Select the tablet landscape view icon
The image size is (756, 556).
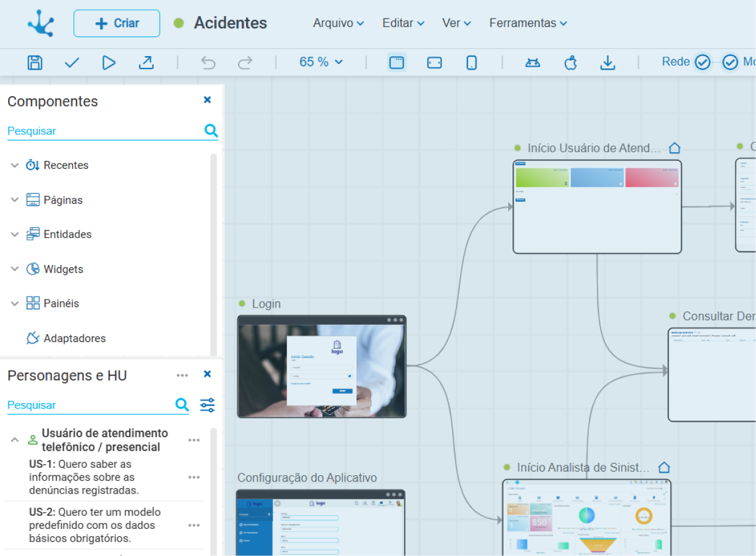tap(434, 62)
